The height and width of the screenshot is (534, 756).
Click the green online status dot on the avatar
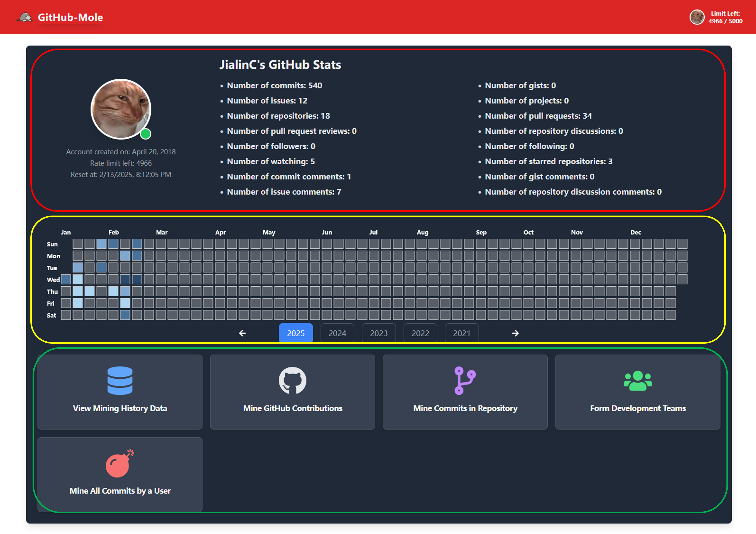(x=145, y=134)
